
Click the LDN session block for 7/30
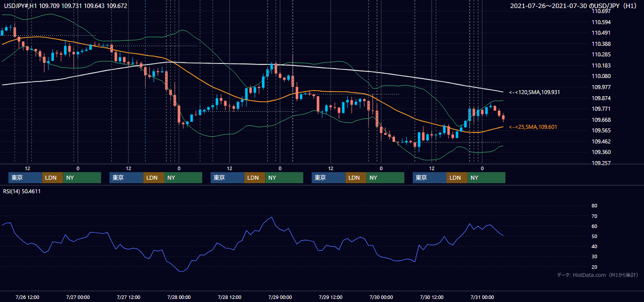coord(457,178)
